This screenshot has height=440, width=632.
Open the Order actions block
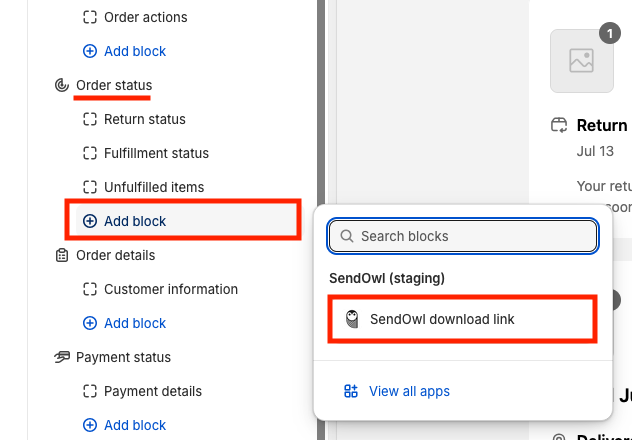(x=145, y=17)
